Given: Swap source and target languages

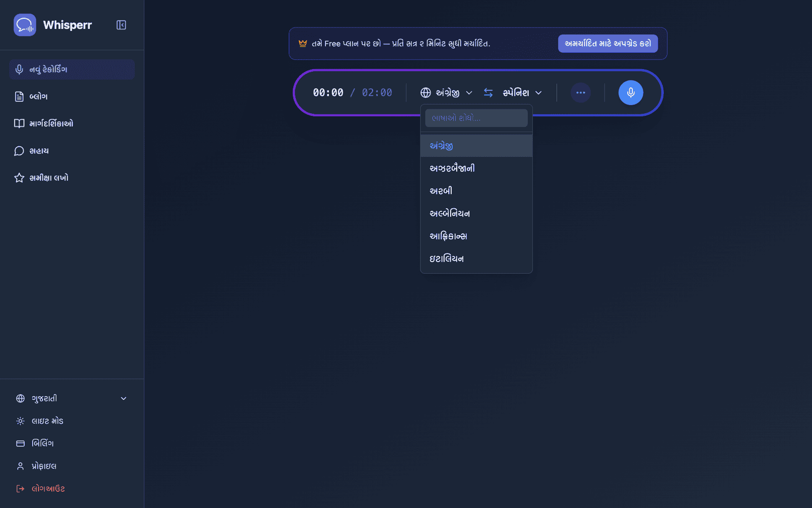Looking at the screenshot, I should point(488,92).
